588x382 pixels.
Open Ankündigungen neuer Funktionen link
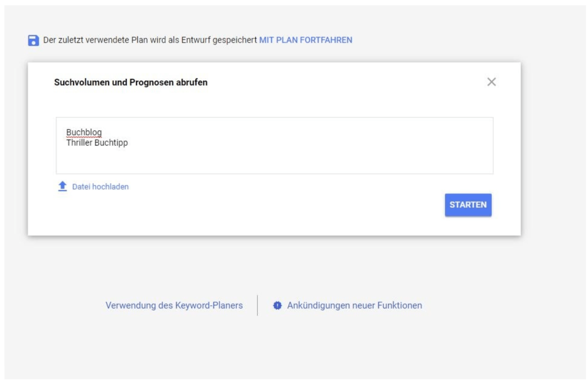coord(354,306)
